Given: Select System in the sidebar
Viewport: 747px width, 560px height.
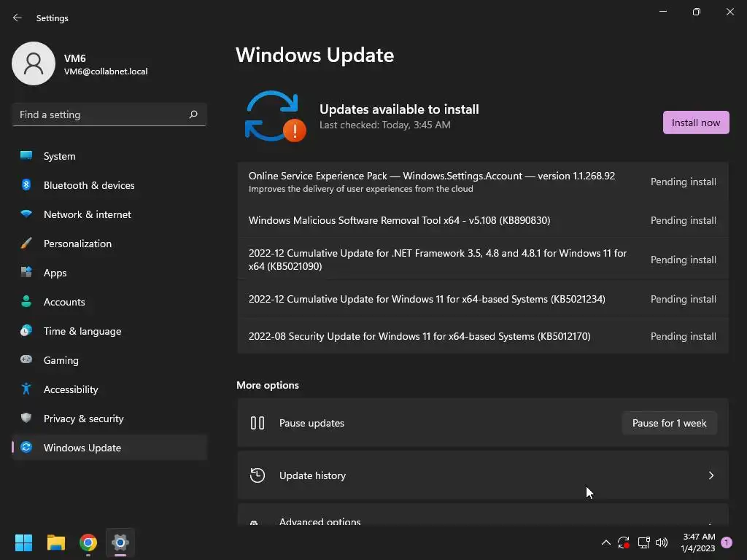Looking at the screenshot, I should pyautogui.click(x=109, y=156).
